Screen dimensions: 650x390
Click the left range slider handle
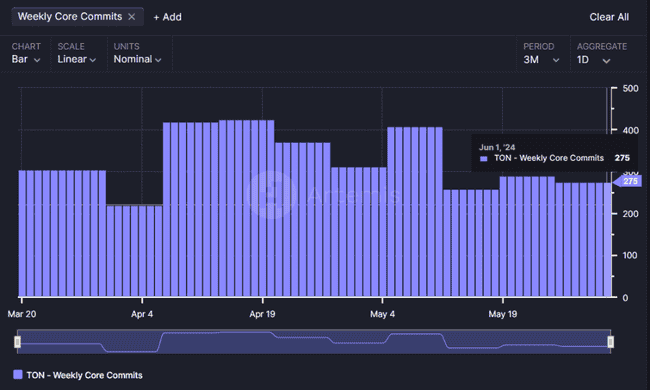tap(17, 342)
